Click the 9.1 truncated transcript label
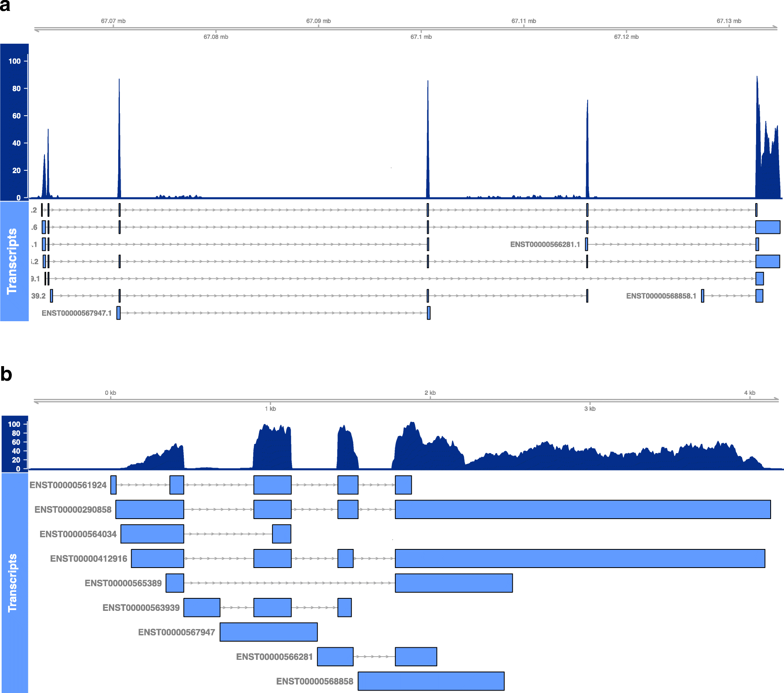This screenshot has height=693, width=784. click(36, 279)
